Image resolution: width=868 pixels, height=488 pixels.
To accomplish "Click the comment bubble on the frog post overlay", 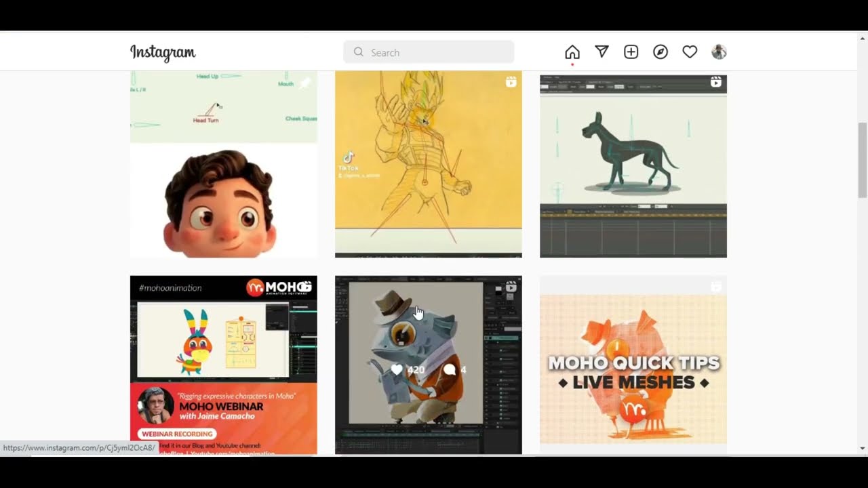I will [x=449, y=369].
